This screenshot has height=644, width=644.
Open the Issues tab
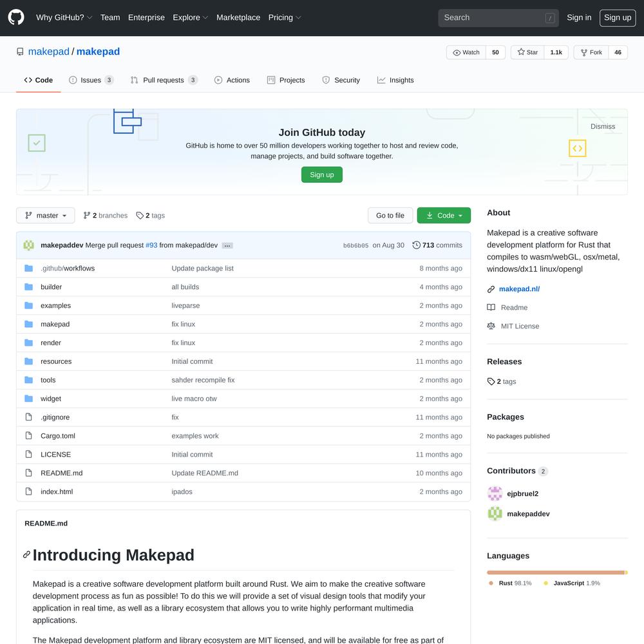(x=91, y=80)
